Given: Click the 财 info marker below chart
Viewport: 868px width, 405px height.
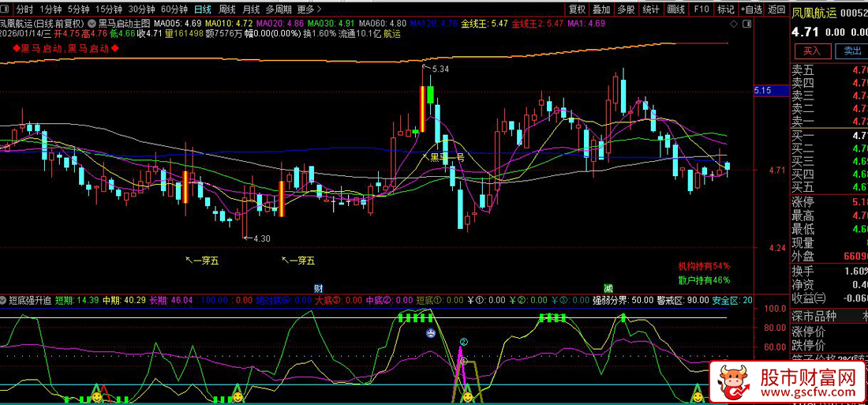Looking at the screenshot, I should click(318, 288).
